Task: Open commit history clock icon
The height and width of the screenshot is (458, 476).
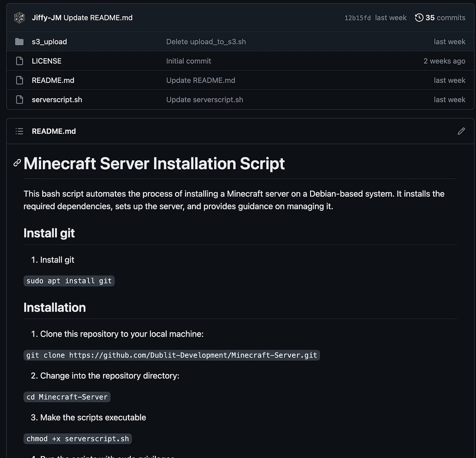Action: 419,18
